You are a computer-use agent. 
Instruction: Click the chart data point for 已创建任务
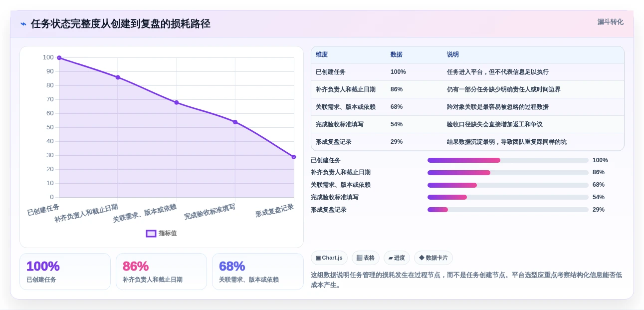59,58
